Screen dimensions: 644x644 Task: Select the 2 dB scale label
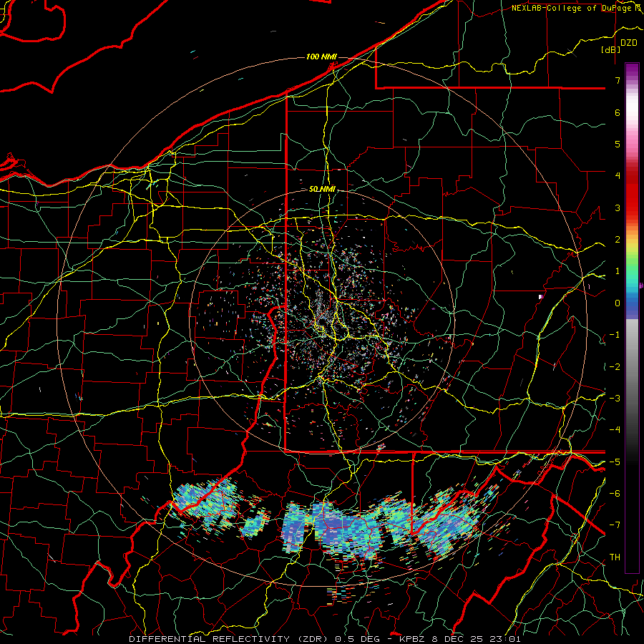(x=618, y=240)
